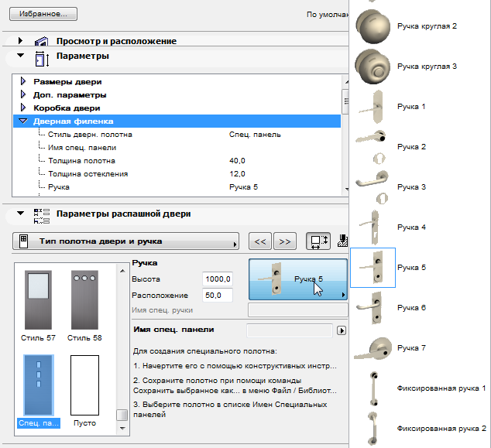
Task: Open the Тип полотна двери и ручка dropdown
Action: tap(125, 241)
